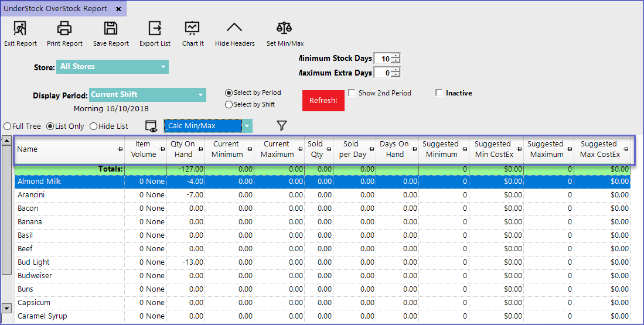Select the Budweiser row

322,276
